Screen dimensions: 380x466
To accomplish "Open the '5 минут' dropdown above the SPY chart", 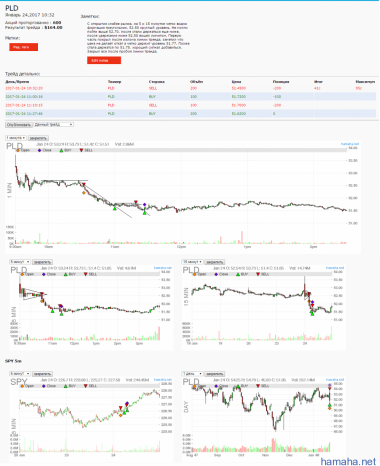I will click(x=20, y=374).
